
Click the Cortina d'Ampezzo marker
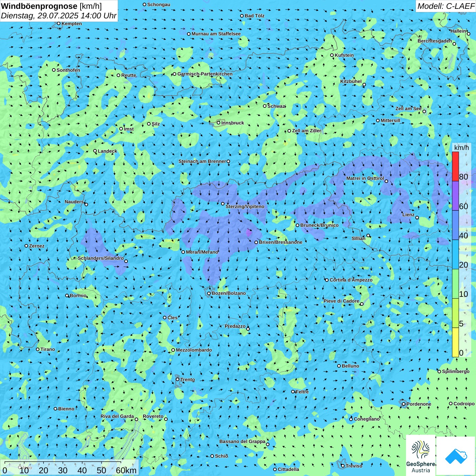click(x=327, y=280)
